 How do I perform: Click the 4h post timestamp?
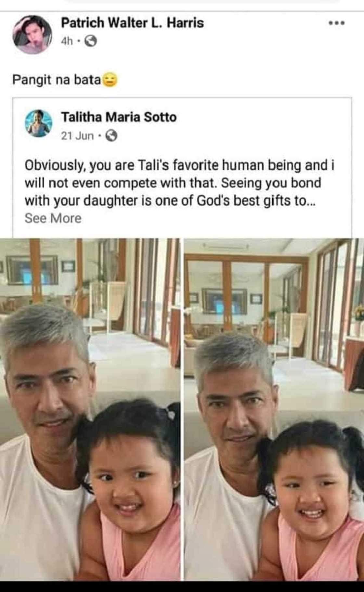(67, 41)
